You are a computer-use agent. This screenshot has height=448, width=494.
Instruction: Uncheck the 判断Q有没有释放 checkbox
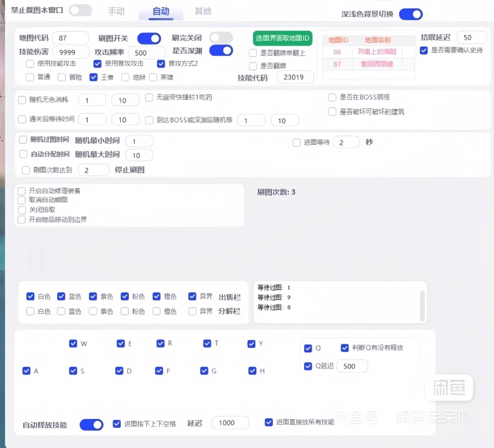345,348
